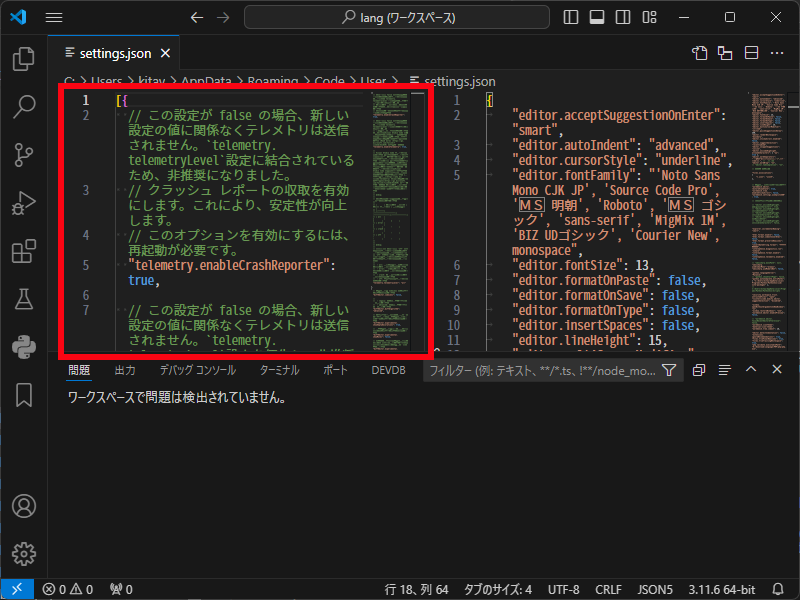Open the hamburger application menu
Image resolution: width=800 pixels, height=600 pixels.
tap(54, 17)
